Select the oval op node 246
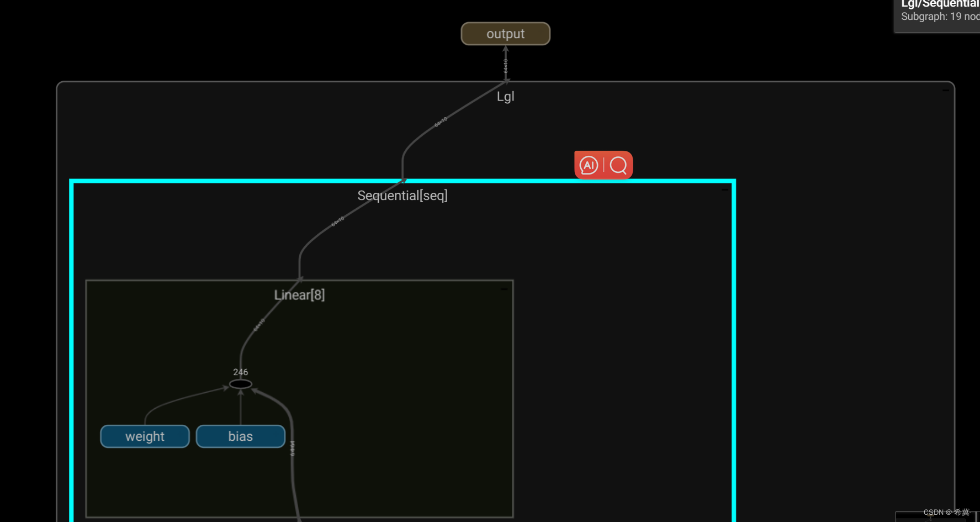 coord(241,384)
